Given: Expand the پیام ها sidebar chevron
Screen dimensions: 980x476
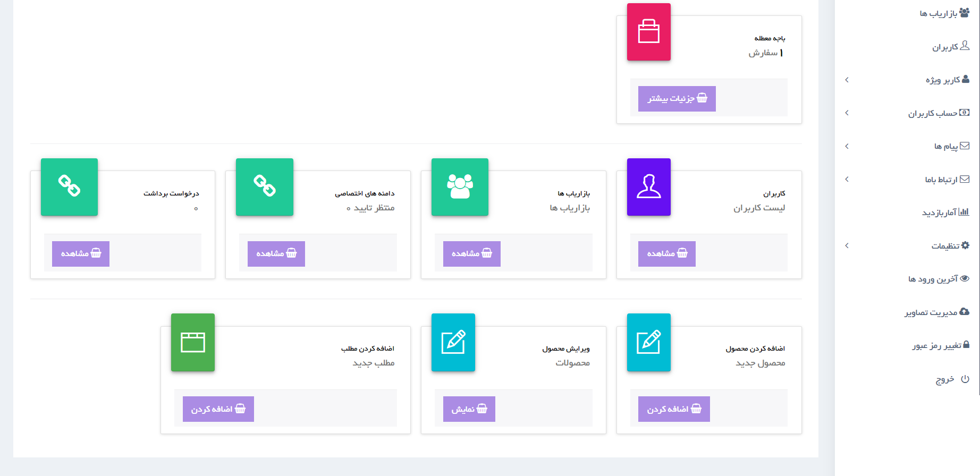Looking at the screenshot, I should click(x=847, y=146).
